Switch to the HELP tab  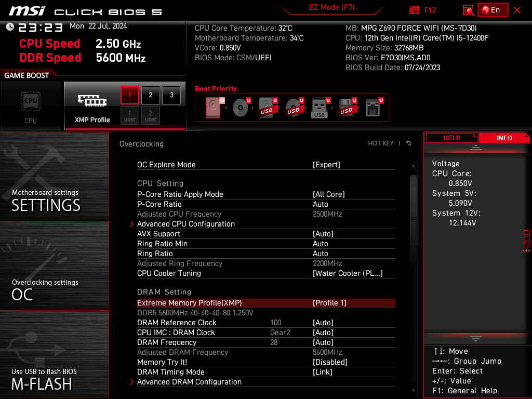click(x=451, y=138)
